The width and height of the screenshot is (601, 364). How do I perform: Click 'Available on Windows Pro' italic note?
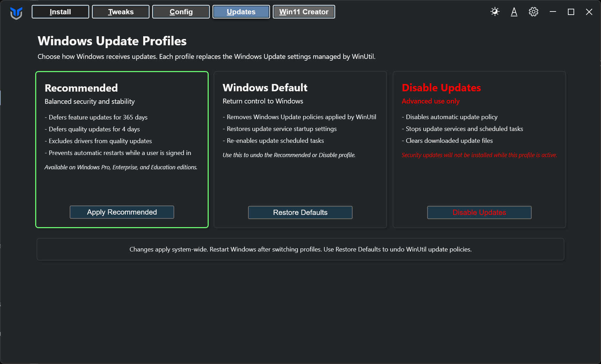click(121, 167)
